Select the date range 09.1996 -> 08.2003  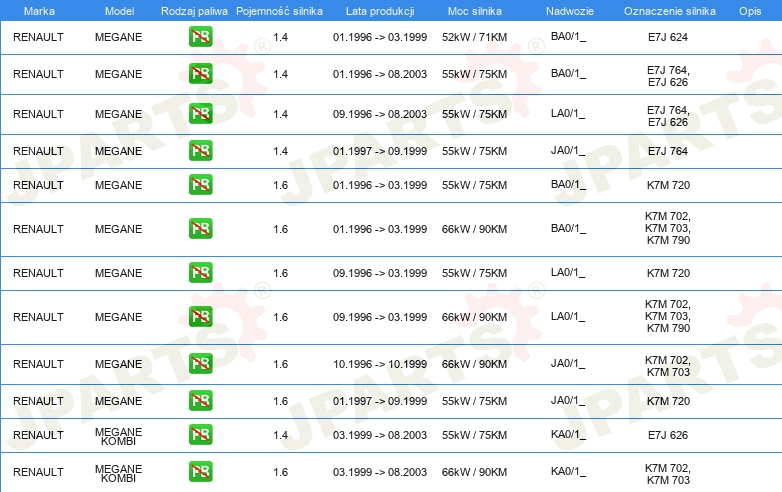point(380,114)
